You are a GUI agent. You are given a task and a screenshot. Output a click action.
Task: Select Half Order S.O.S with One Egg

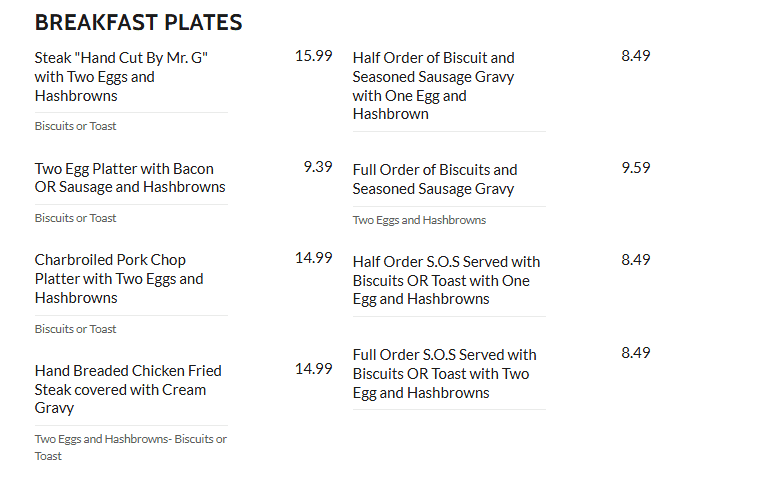coord(446,280)
